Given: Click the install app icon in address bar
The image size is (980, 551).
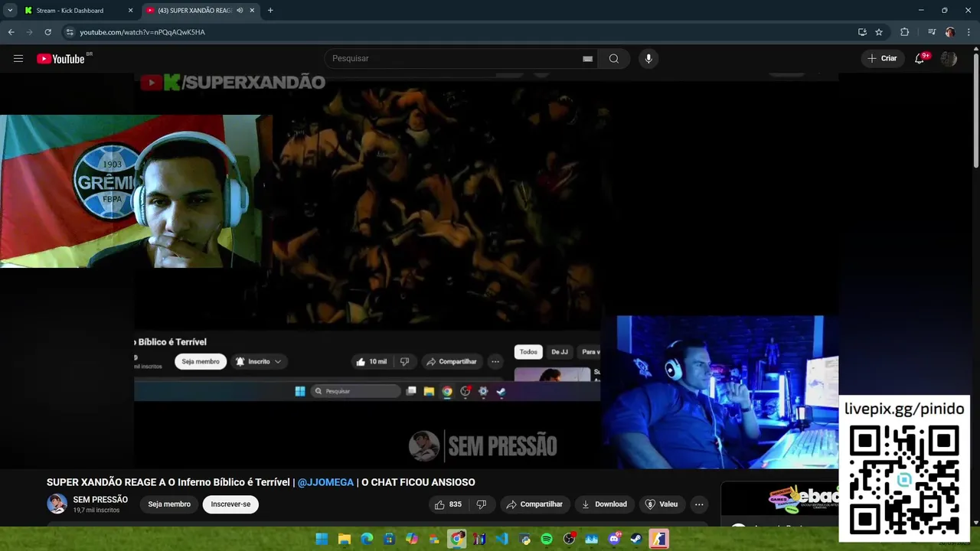Looking at the screenshot, I should tap(862, 32).
